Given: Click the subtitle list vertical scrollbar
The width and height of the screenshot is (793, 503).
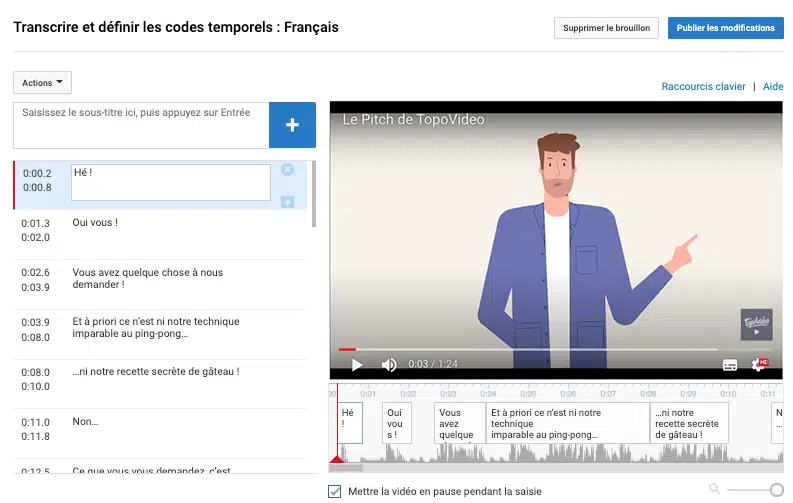Looking at the screenshot, I should point(314,194).
